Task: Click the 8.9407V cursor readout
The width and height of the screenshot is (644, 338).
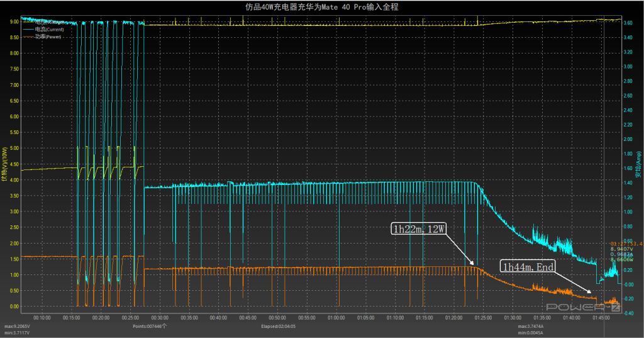Action: [621, 249]
